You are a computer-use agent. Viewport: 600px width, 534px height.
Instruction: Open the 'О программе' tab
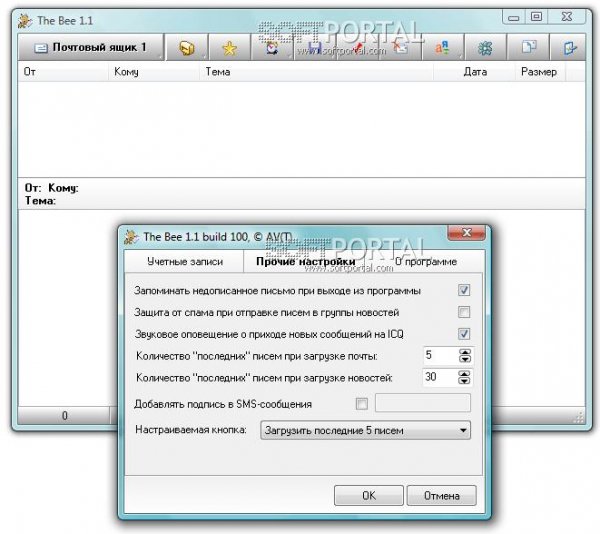tap(426, 262)
